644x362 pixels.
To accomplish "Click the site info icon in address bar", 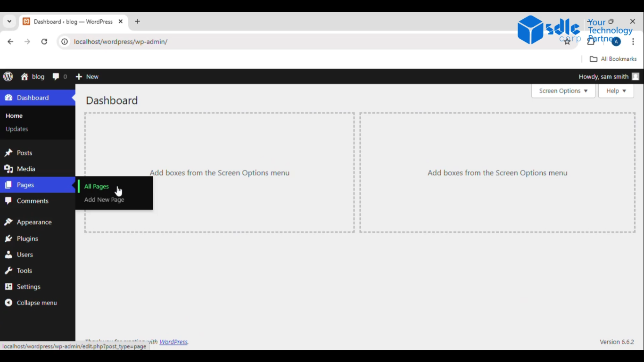I will point(65,41).
